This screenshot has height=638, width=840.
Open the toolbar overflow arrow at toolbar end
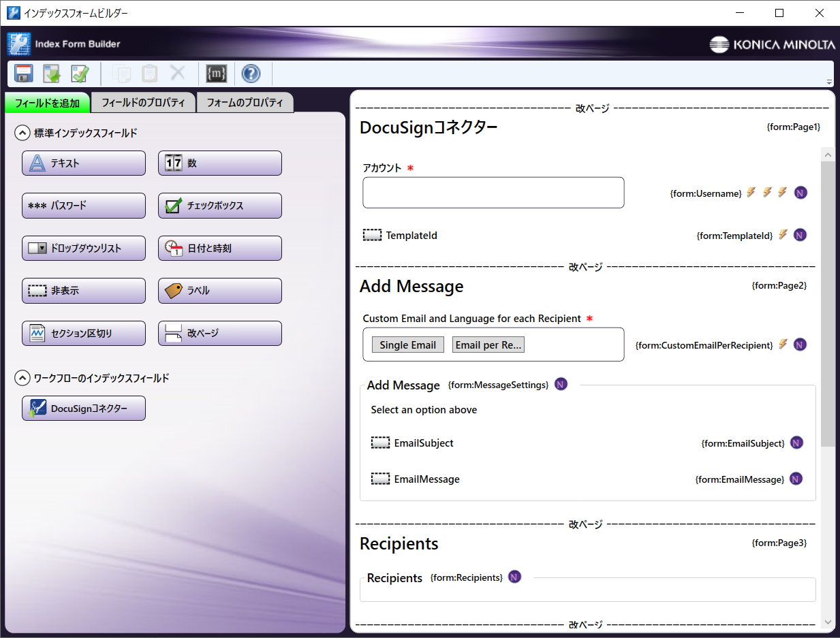828,82
